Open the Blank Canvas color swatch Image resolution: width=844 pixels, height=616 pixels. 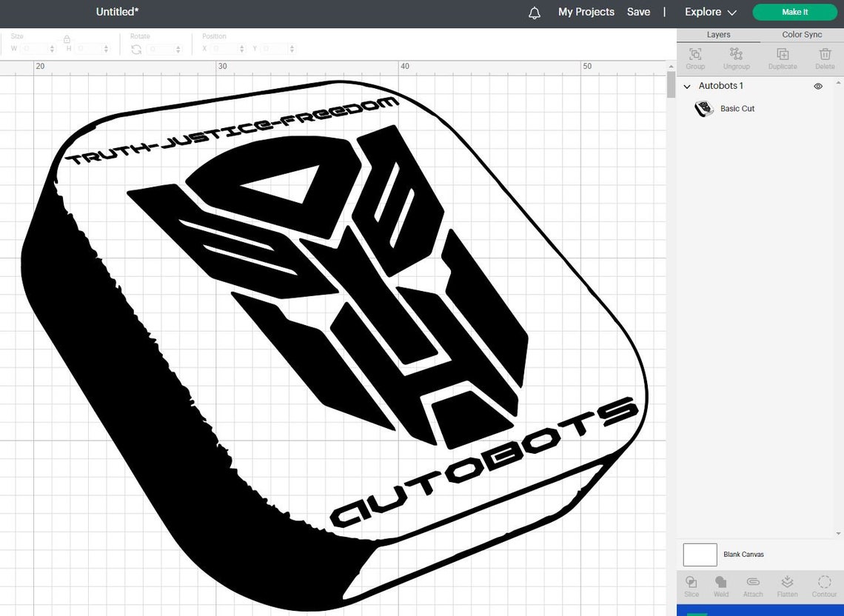pyautogui.click(x=699, y=554)
